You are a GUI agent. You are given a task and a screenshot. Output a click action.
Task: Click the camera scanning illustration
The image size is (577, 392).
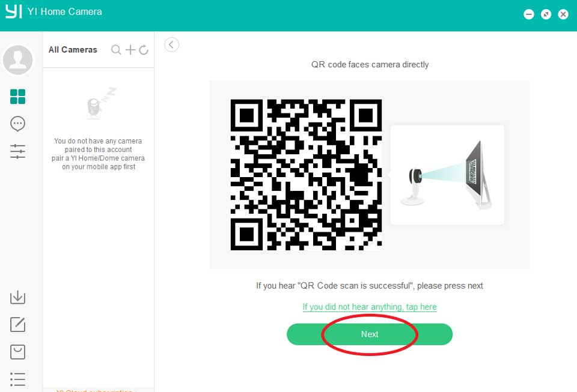click(x=447, y=175)
